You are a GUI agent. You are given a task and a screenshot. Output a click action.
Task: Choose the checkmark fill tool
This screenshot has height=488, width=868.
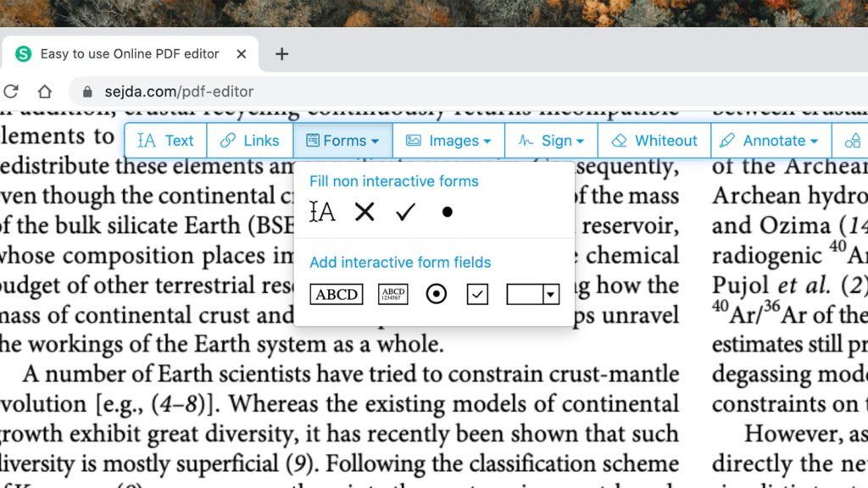(406, 212)
